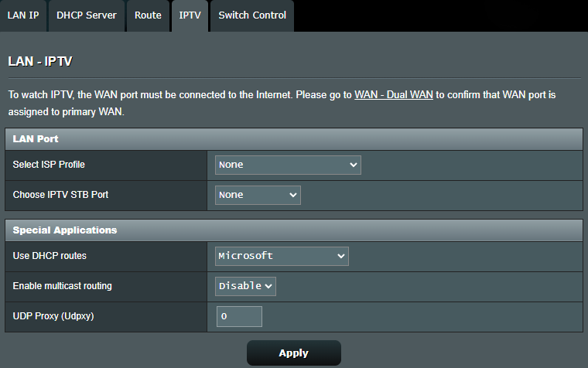
Task: Click the Select ISP Profile label
Action: [49, 165]
